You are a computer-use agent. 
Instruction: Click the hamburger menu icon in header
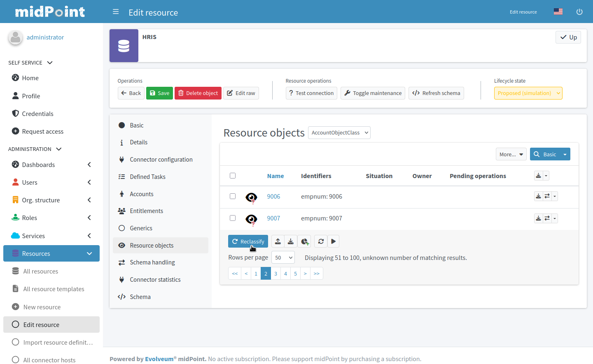point(116,12)
